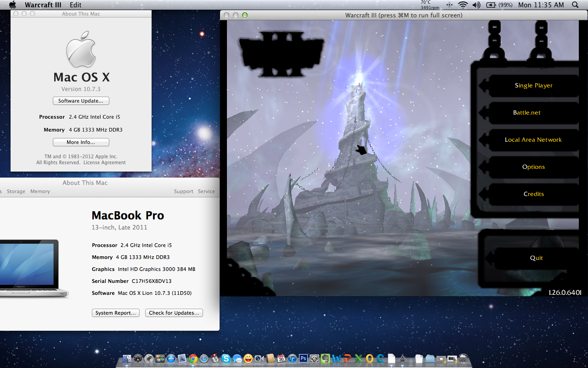Click serial number C17H56X8DV13
Image resolution: width=588 pixels, height=368 pixels.
[x=152, y=281]
